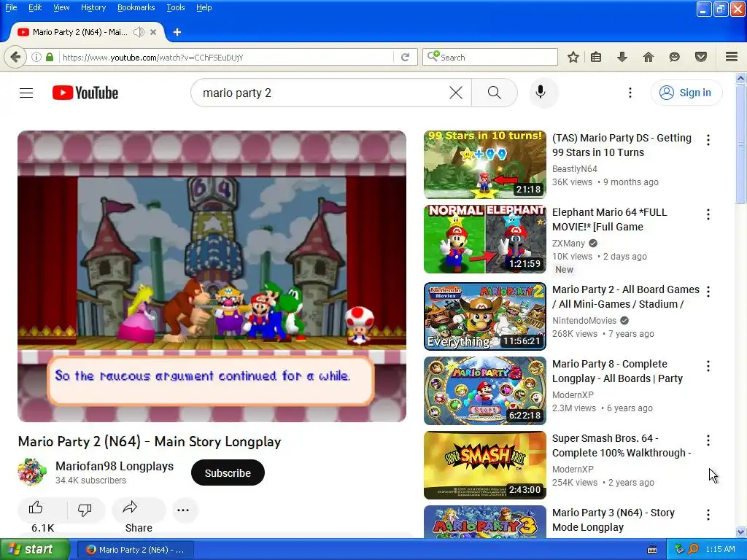
Task: Click the taskbar keyboard tray icon
Action: click(x=652, y=550)
